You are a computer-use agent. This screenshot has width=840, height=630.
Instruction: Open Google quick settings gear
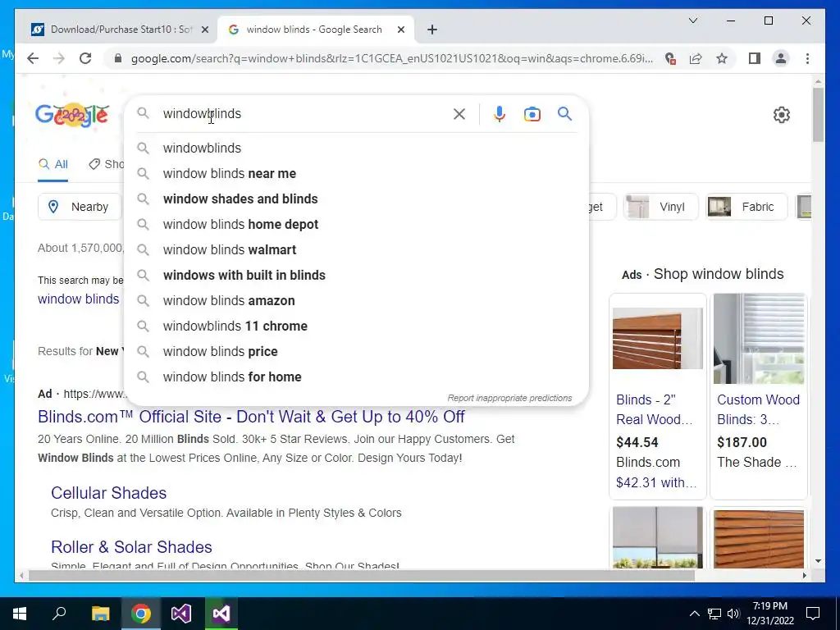[x=782, y=115]
